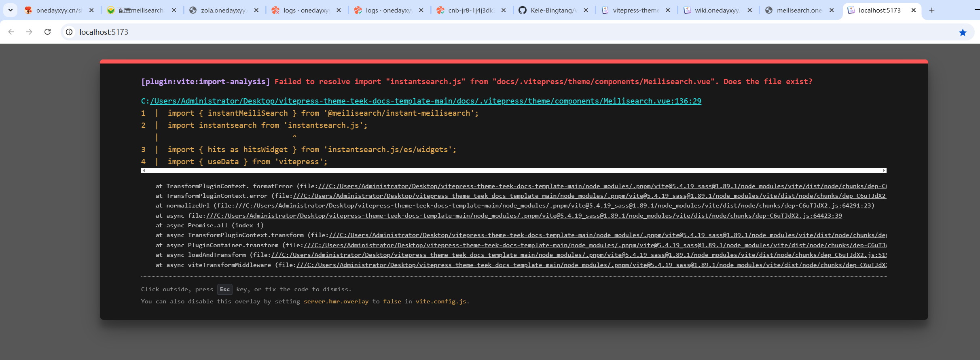The width and height of the screenshot is (980, 360).
Task: Open the 配置meilisearch tab
Action: [x=140, y=10]
